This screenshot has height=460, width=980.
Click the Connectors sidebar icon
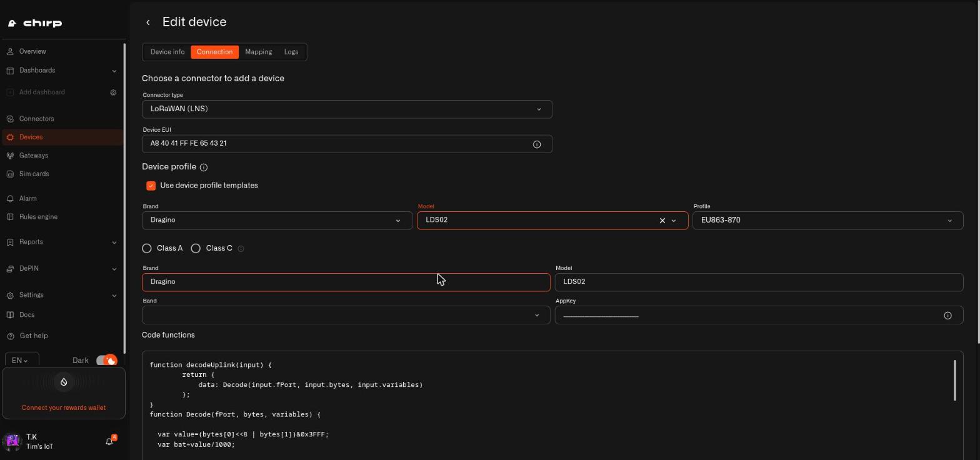(x=10, y=119)
